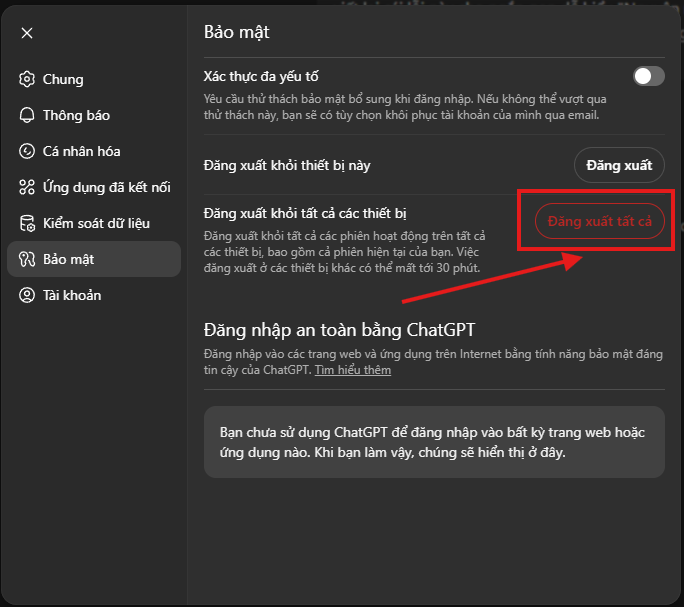Click the Tài khoản profile icon
684x607 pixels.
[27, 296]
